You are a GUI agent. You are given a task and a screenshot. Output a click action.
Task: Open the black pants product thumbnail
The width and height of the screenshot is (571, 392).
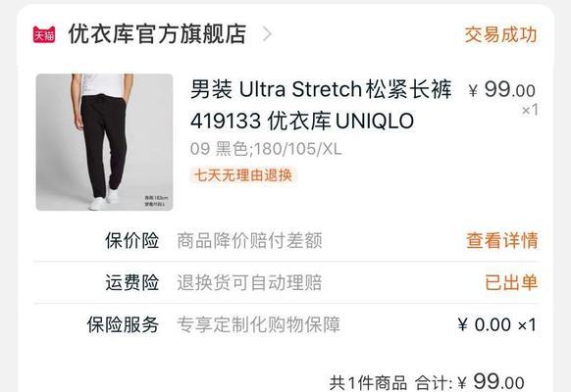104,142
